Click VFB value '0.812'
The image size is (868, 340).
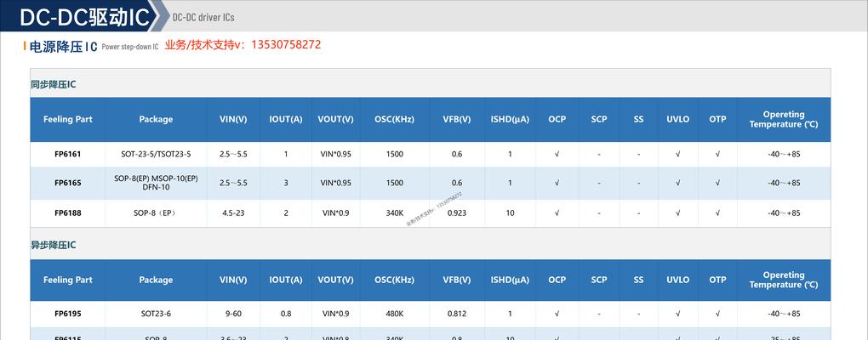tap(457, 314)
